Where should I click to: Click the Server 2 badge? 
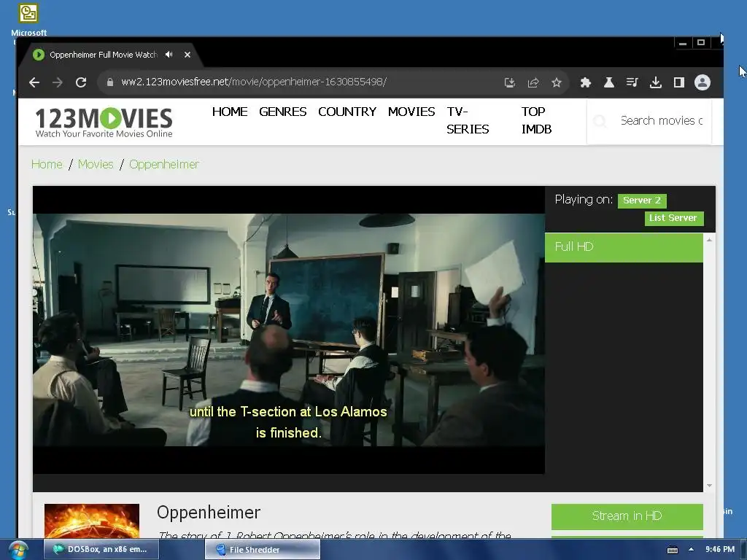pos(642,201)
